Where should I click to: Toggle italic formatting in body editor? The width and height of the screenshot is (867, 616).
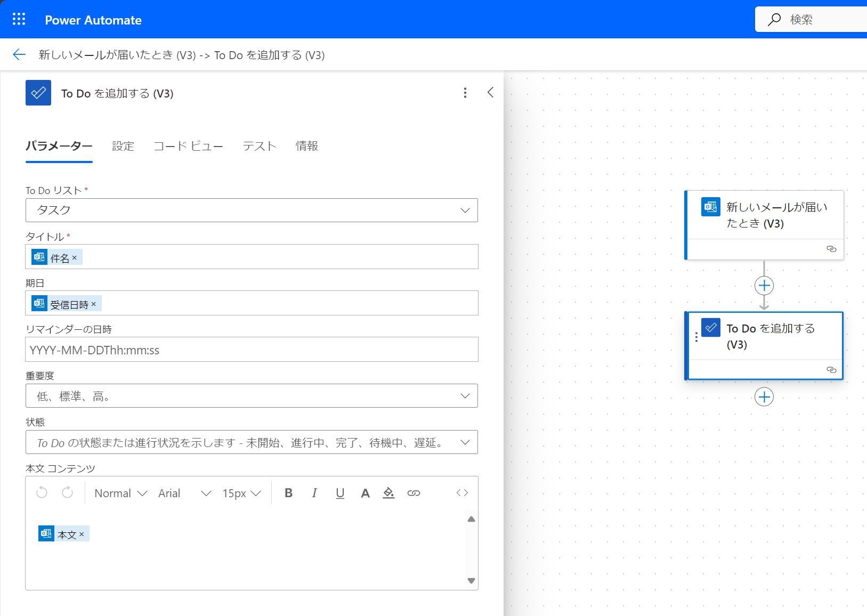pos(314,493)
